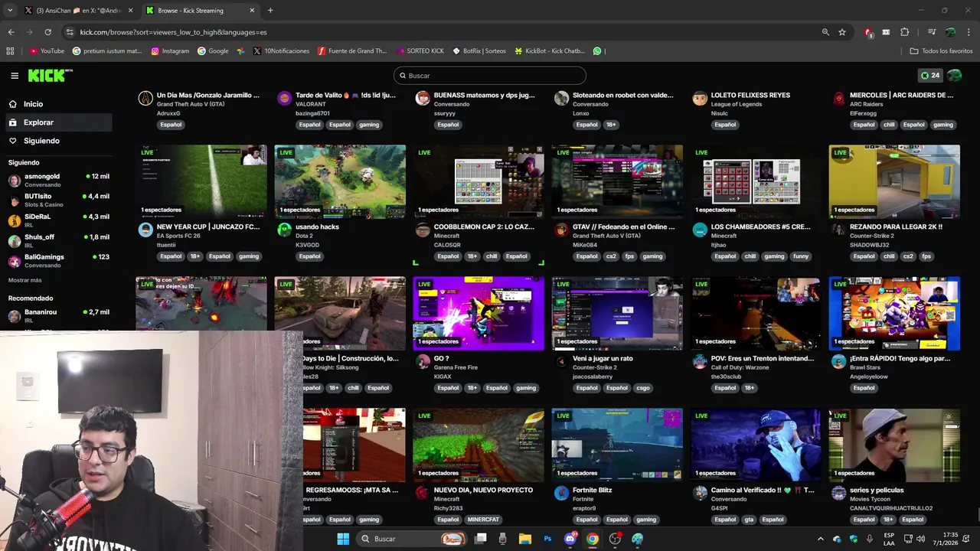Go back in browser history
This screenshot has height=551, width=980.
click(x=11, y=32)
